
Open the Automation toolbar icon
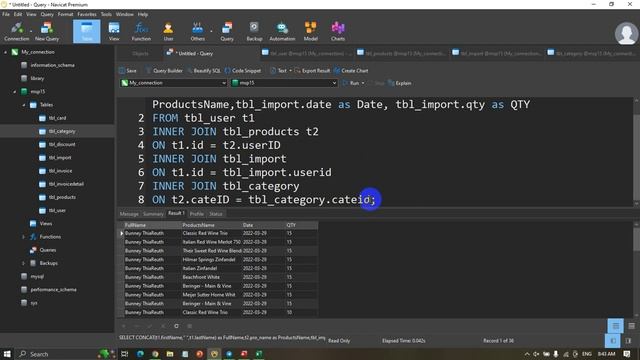282,31
